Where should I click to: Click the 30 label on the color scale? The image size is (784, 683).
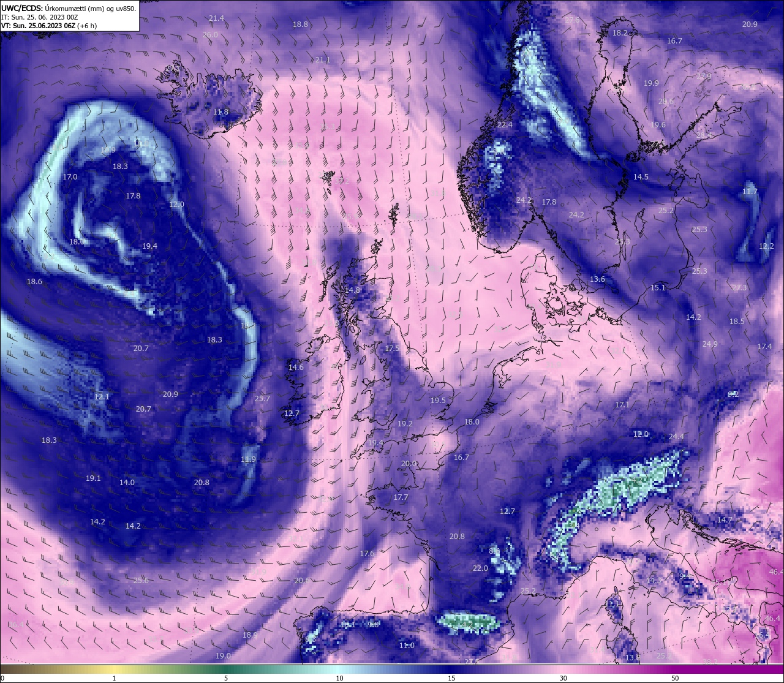pos(563,678)
